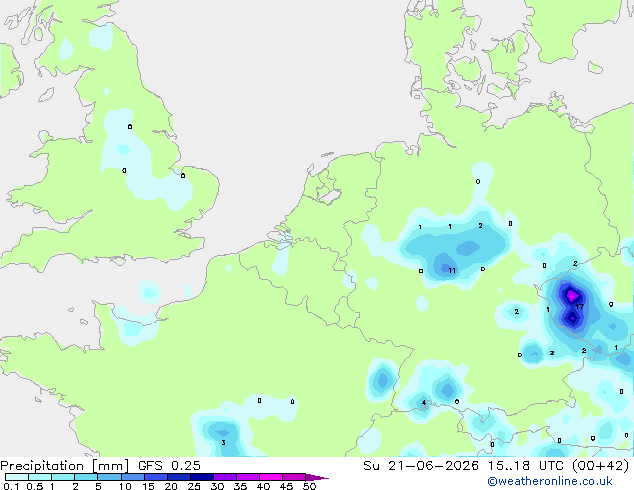Click the "Su 21-06-2026" date text
Screen dimensions: 634x490
[421, 466]
